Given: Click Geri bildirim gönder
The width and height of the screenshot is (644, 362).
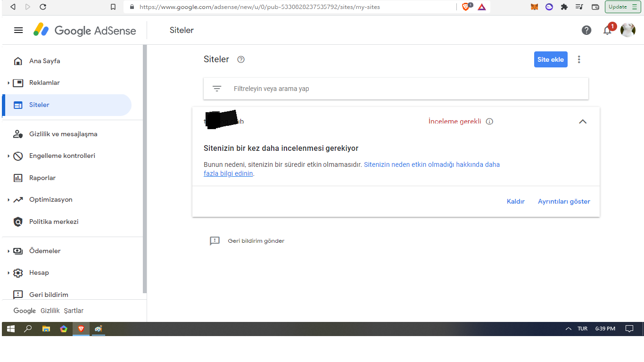Looking at the screenshot, I should 256,241.
